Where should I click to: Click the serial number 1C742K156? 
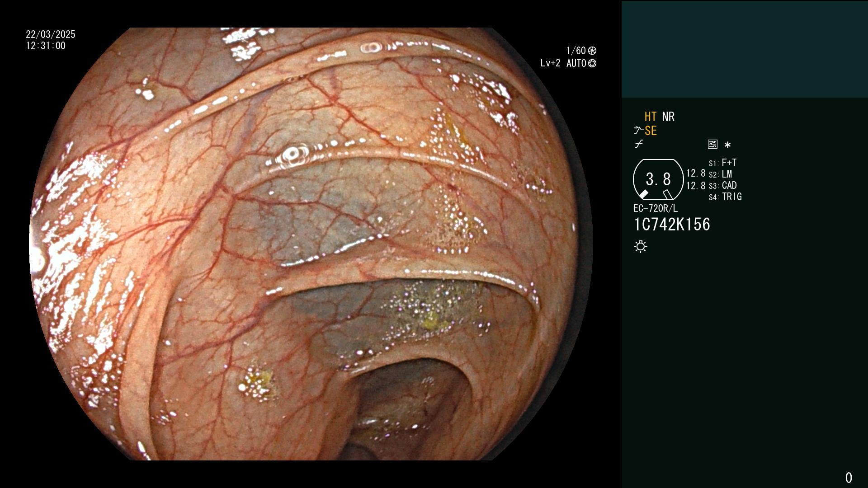tap(672, 225)
